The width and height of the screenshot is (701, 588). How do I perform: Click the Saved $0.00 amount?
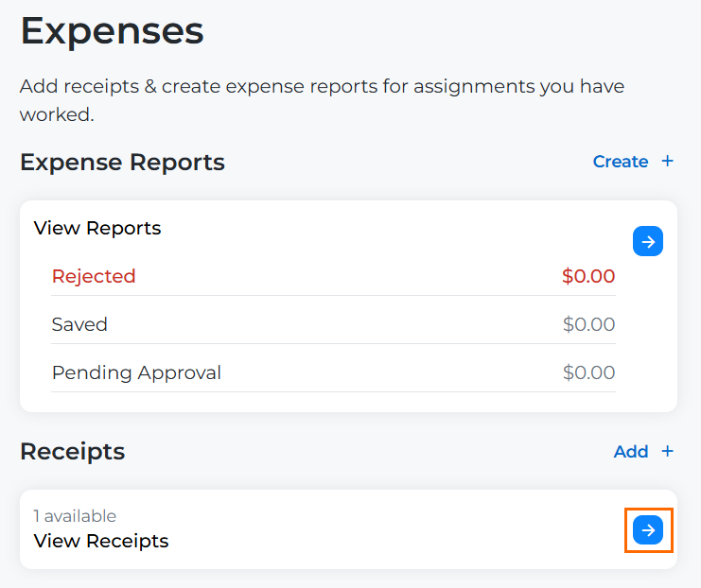[x=588, y=324]
